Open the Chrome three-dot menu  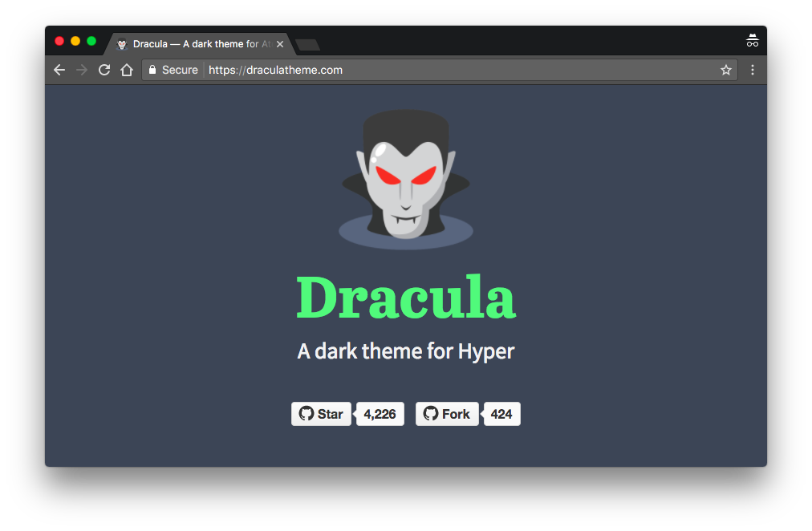753,70
